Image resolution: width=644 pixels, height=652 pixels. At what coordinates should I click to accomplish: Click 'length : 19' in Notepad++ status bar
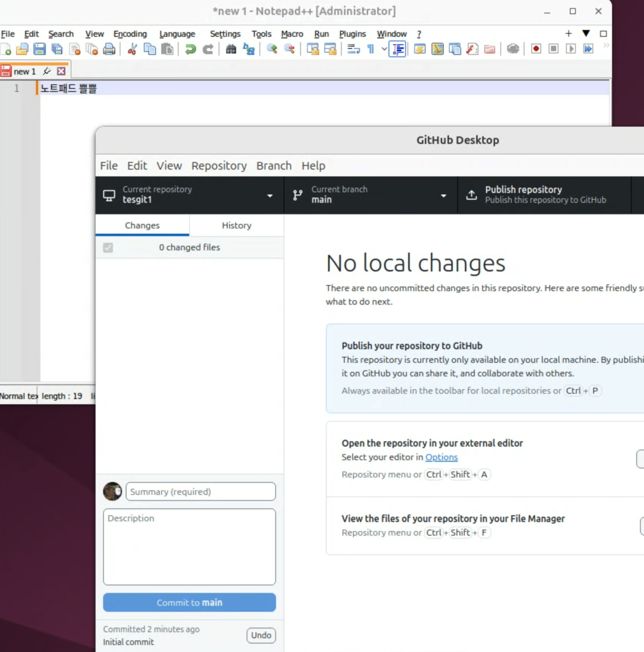coord(62,396)
